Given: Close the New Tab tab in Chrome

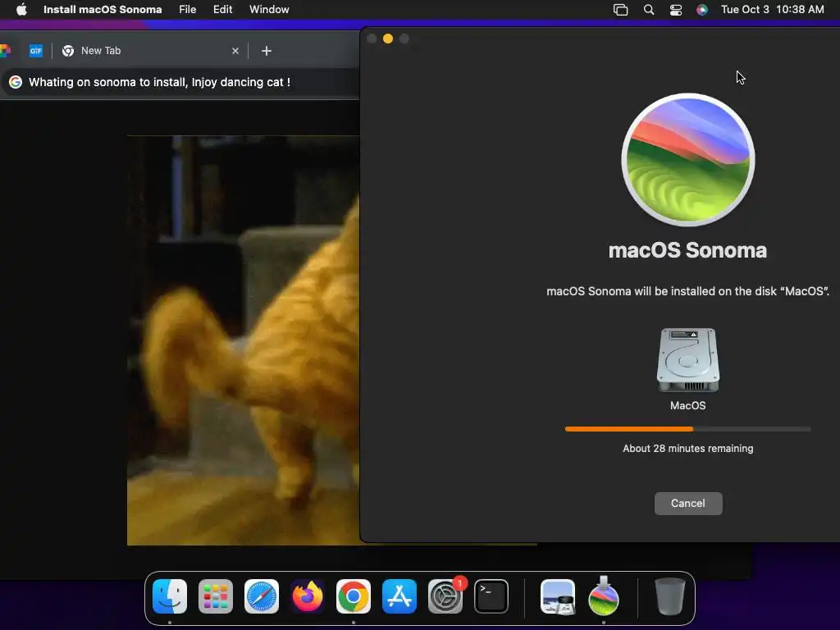Looking at the screenshot, I should click(235, 51).
